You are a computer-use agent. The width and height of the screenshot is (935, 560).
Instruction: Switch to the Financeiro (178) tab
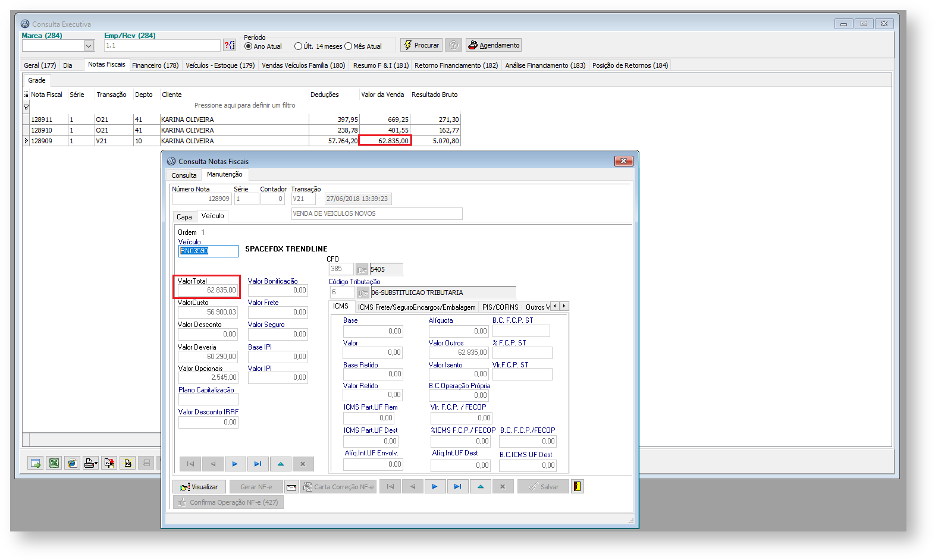point(155,65)
